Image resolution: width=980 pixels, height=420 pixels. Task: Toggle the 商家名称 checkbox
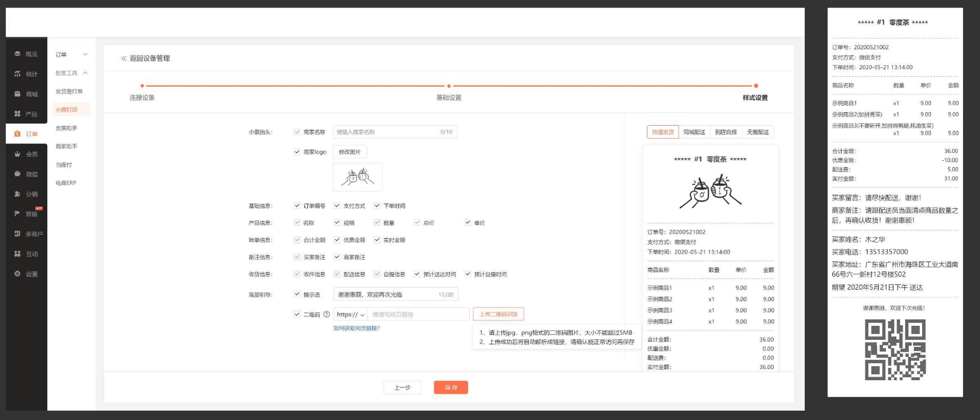point(297,132)
